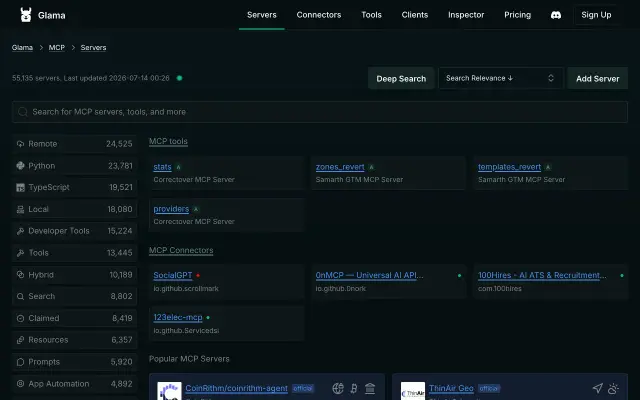
Task: Open the 100Hires AI ATS connector link
Action: click(542, 276)
